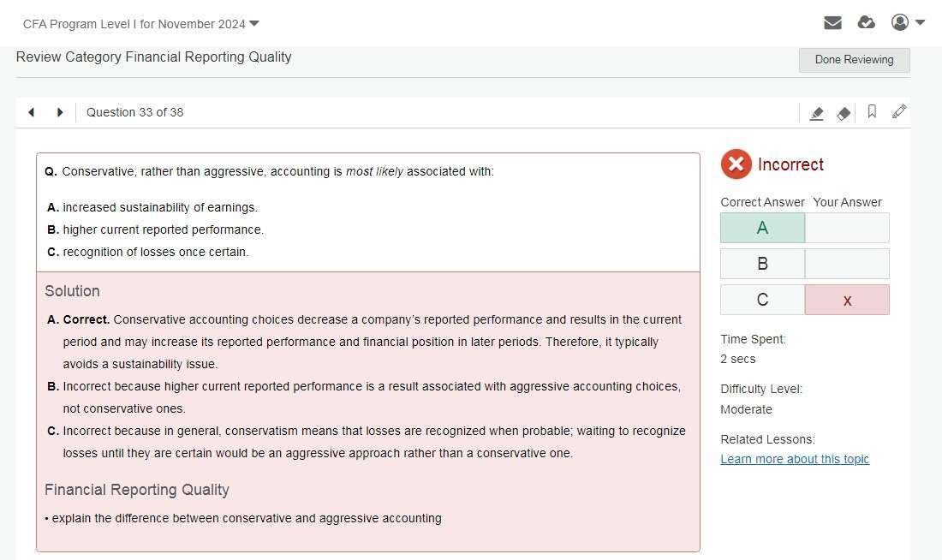The height and width of the screenshot is (560, 942).
Task: Bookmark this question
Action: pos(872,112)
